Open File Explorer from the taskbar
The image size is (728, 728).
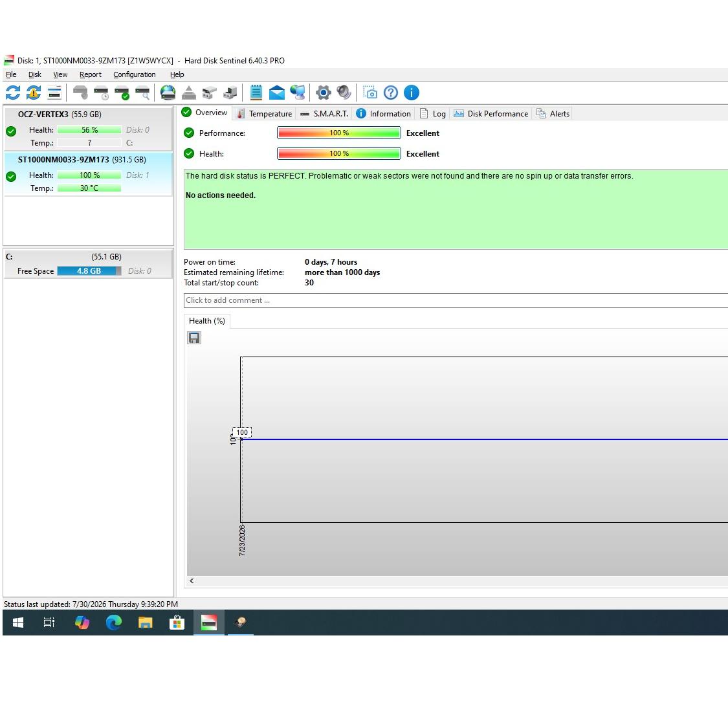[146, 623]
